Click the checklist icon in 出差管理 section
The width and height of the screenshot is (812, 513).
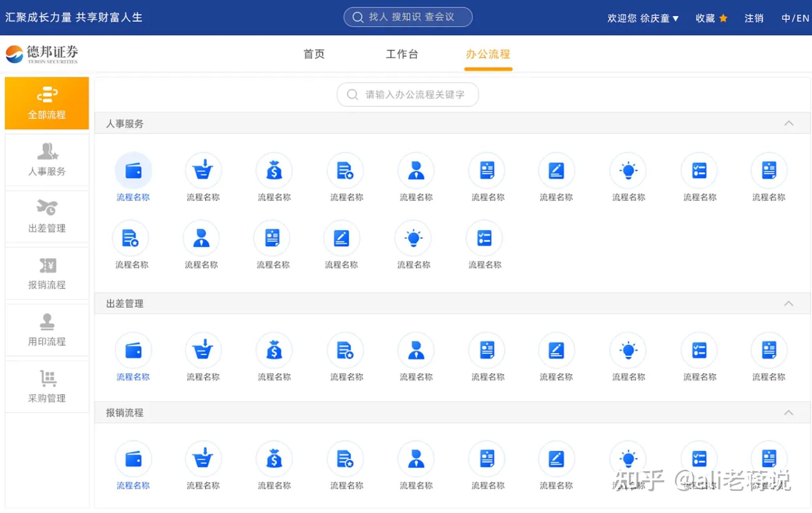(699, 350)
